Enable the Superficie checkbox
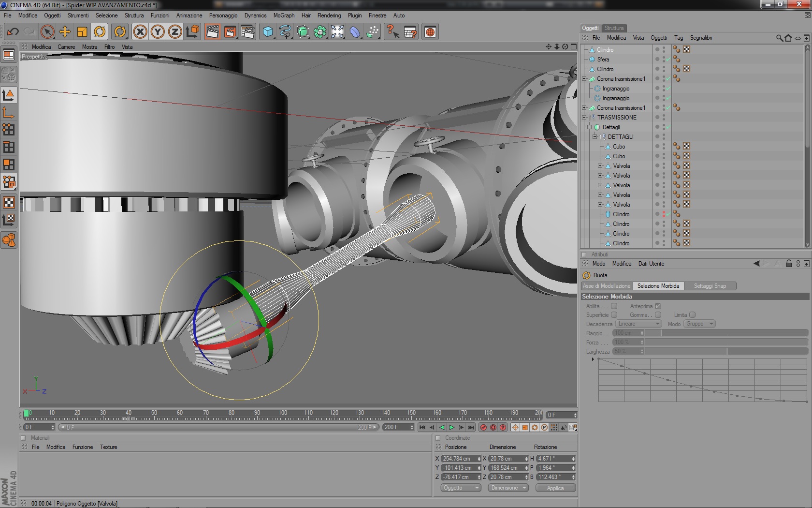 click(614, 315)
